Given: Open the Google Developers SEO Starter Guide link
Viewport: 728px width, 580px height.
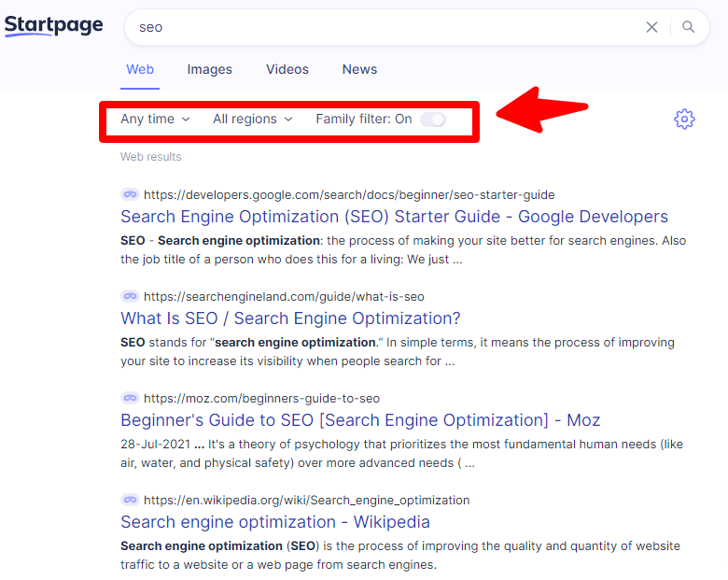Looking at the screenshot, I should (x=394, y=217).
